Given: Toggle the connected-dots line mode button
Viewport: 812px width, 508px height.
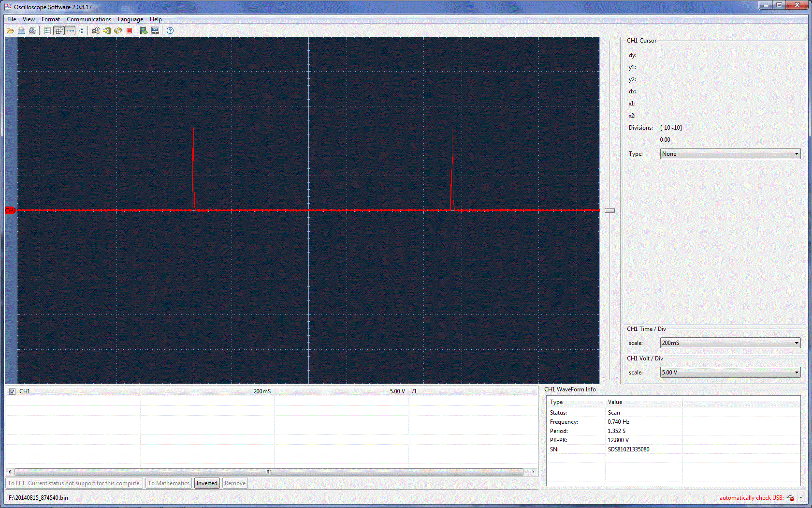Looking at the screenshot, I should click(70, 30).
